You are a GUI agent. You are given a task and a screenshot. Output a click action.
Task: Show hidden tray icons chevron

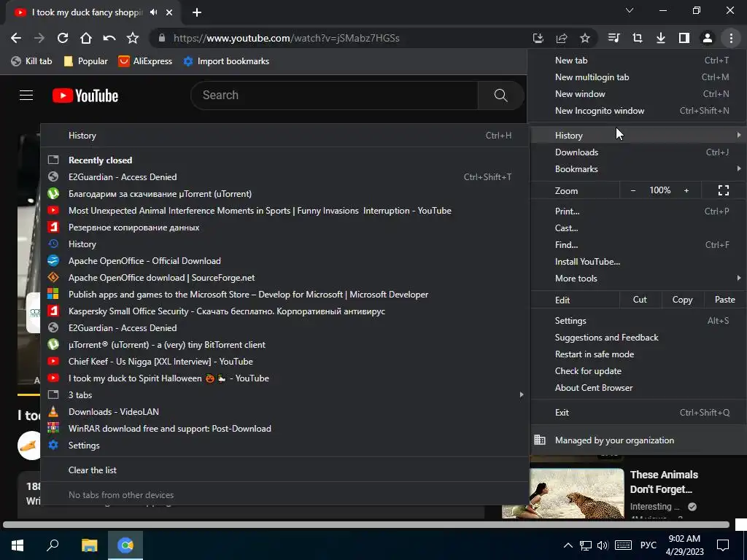pyautogui.click(x=568, y=545)
